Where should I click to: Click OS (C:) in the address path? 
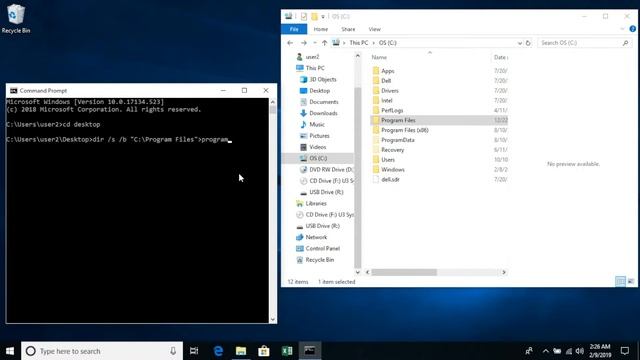click(387, 43)
